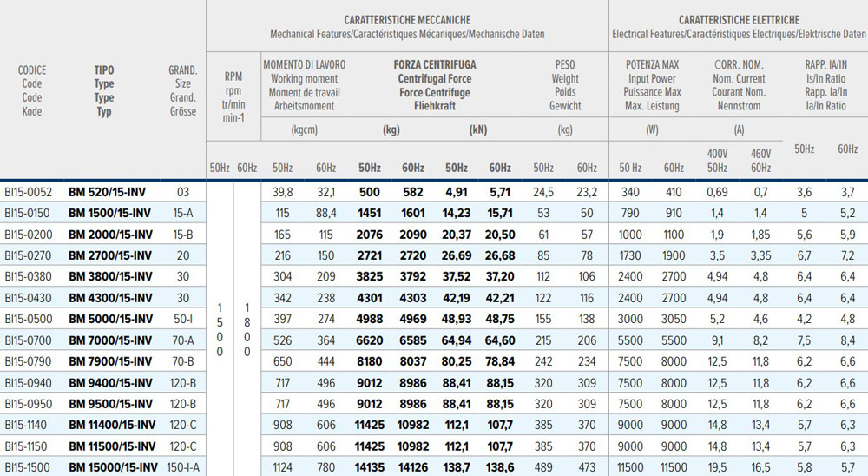
Task: Click the (kgcm) unit label
Action: (x=305, y=130)
